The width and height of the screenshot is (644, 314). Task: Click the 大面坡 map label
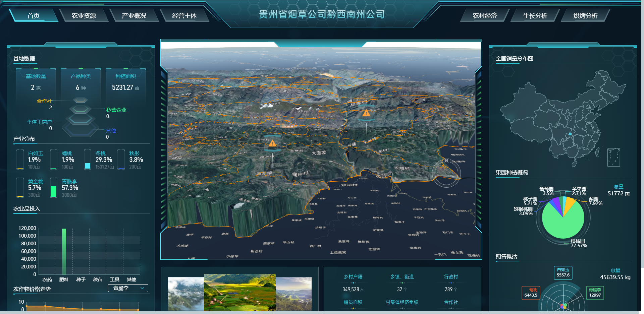point(319,153)
